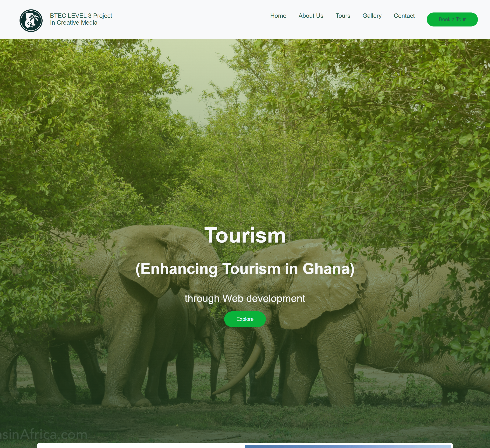The width and height of the screenshot is (490, 448).
Task: Click the 'Tourism' hero heading
Action: pyautogui.click(x=245, y=234)
